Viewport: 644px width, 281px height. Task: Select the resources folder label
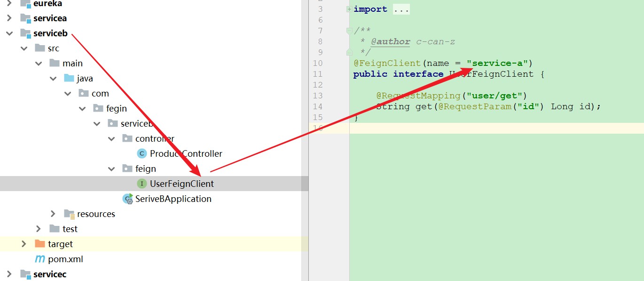(x=96, y=214)
